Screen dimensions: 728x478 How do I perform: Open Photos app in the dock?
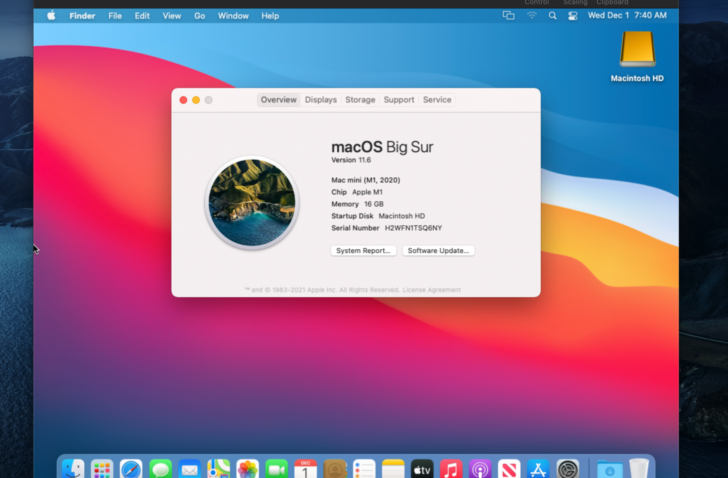pos(247,469)
